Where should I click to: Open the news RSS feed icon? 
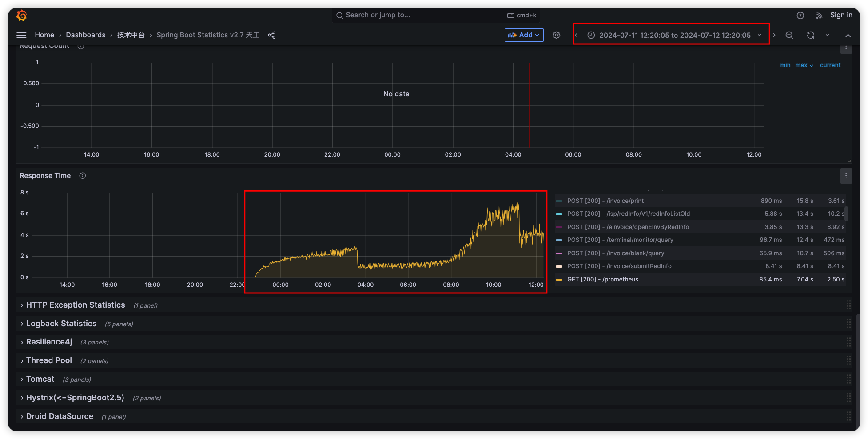point(819,16)
